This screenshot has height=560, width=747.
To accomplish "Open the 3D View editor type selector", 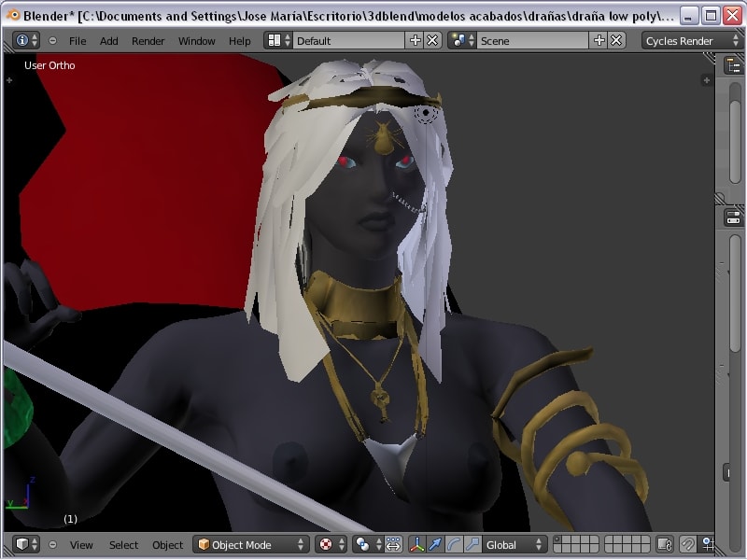I will click(26, 544).
